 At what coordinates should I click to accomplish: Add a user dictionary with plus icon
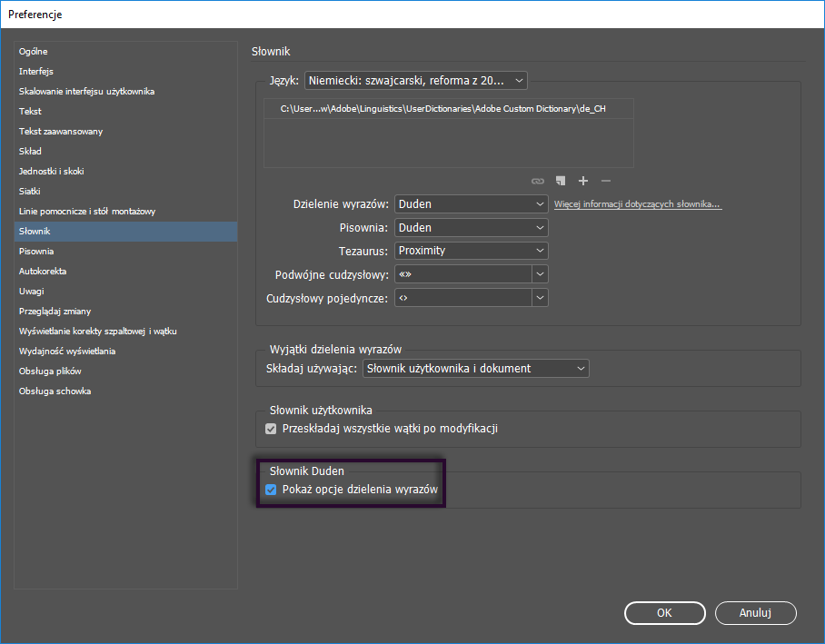point(583,181)
